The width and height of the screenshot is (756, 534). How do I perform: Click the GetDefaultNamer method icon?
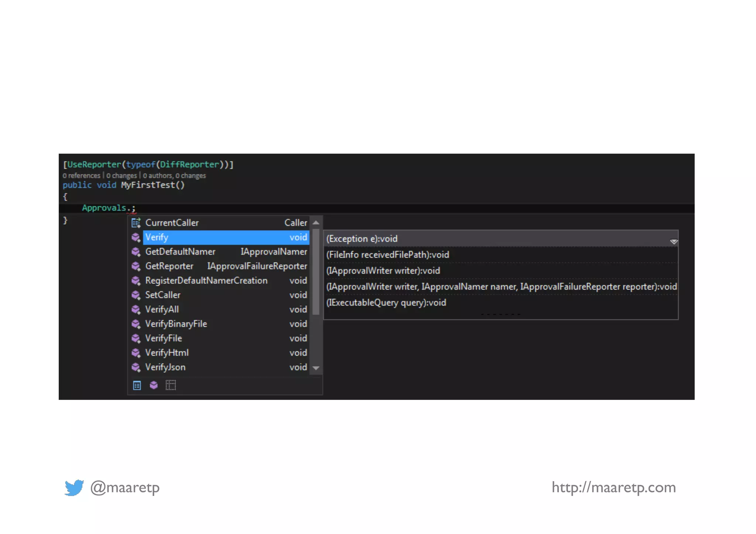click(x=136, y=252)
